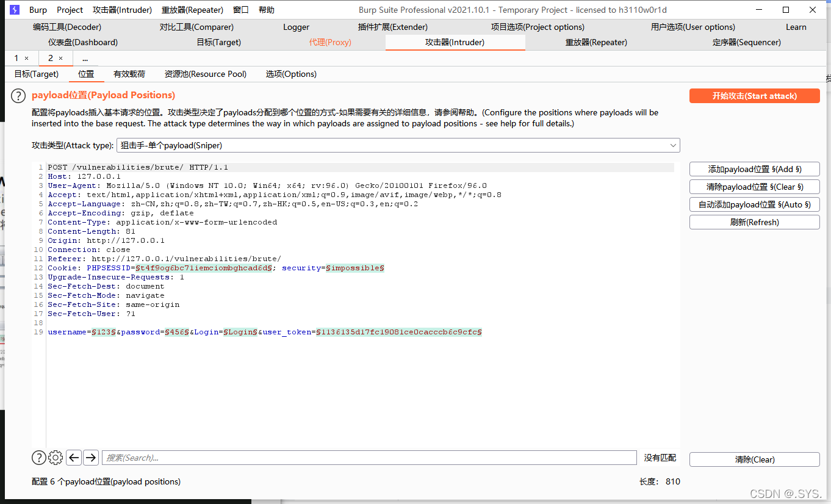Select the 位置 positions sub-tab
Screen dimensions: 831x504
pyautogui.click(x=86, y=74)
